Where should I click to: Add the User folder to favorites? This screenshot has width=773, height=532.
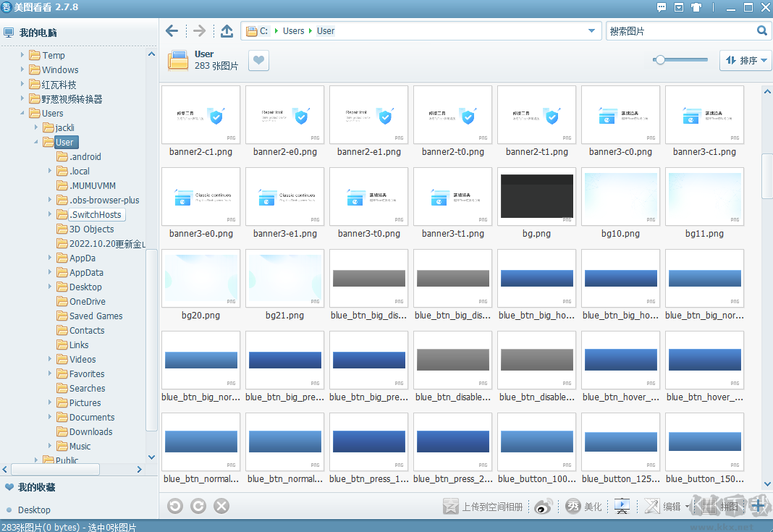click(258, 61)
